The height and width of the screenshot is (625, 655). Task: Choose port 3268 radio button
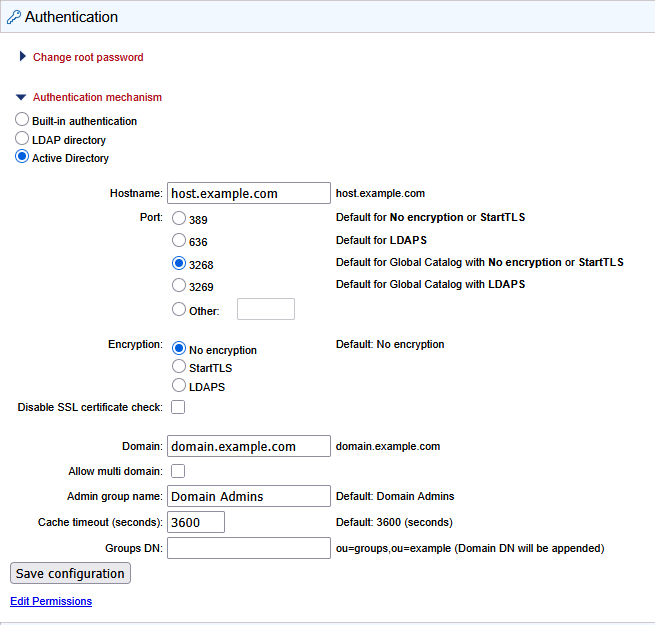point(179,263)
